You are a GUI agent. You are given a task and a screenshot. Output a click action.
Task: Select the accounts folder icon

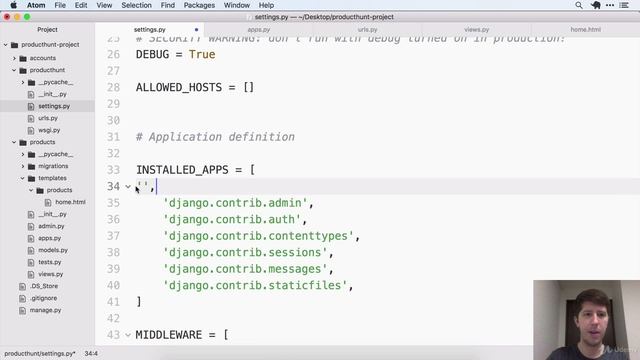click(23, 58)
